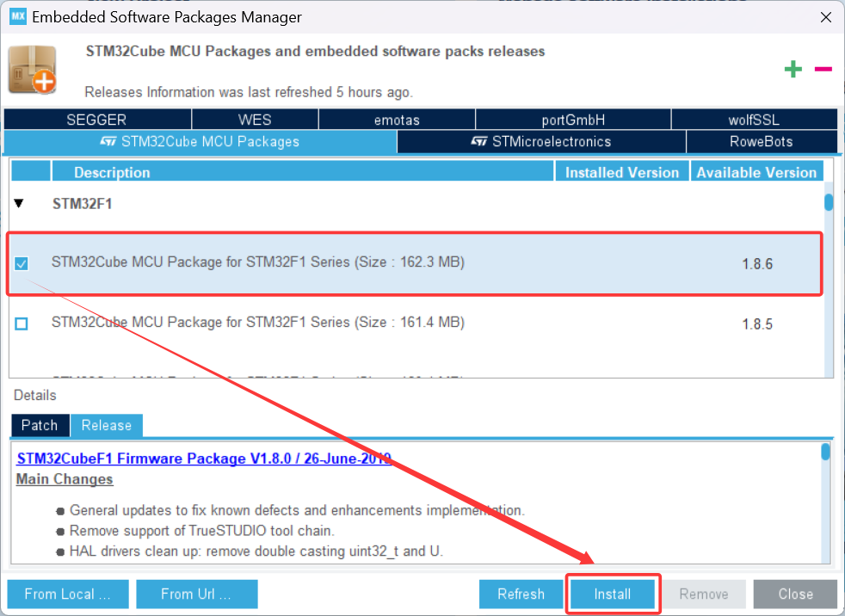Click the MX application icon in title bar

pos(18,16)
